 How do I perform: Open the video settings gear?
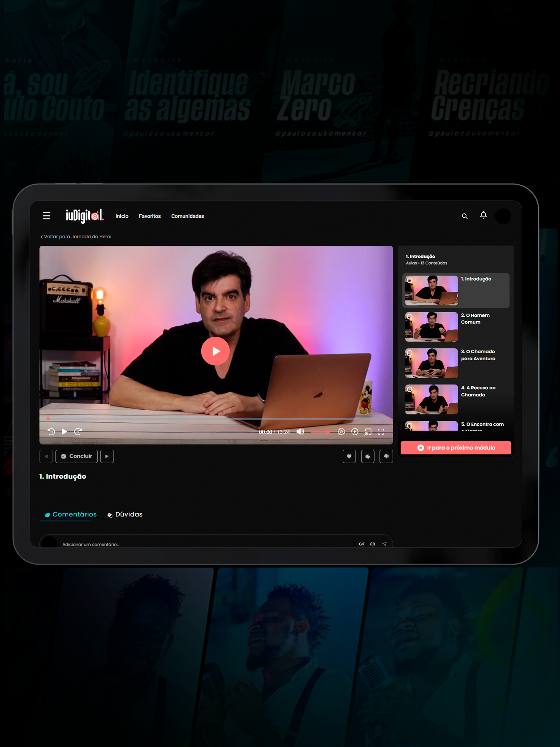(341, 431)
